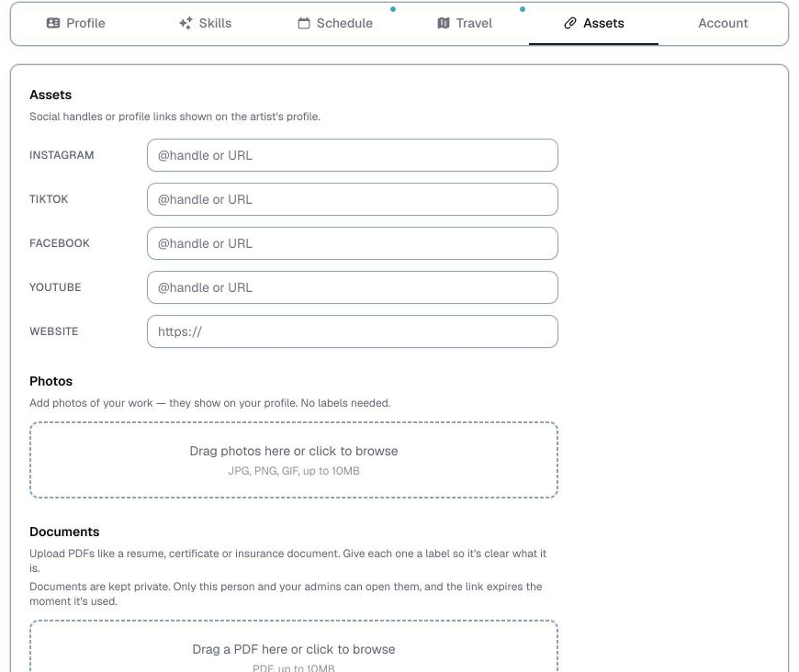Click the TIKTOK field label
This screenshot has height=672, width=799.
point(49,199)
